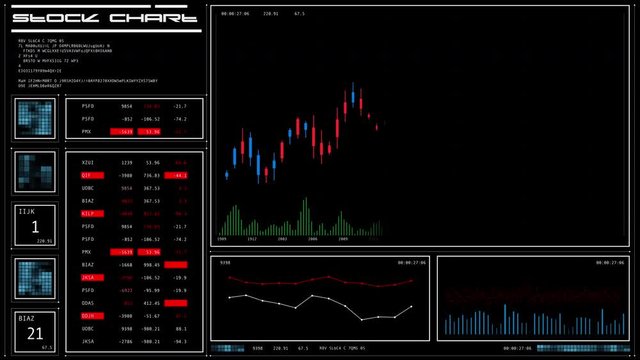
Task: Click the 412.45 value in ODAS row
Action: (152, 303)
